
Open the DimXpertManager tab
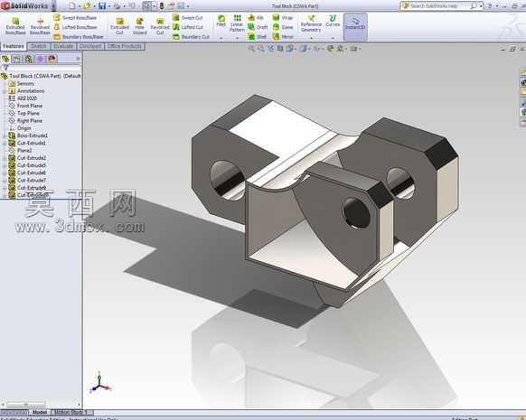click(x=41, y=60)
